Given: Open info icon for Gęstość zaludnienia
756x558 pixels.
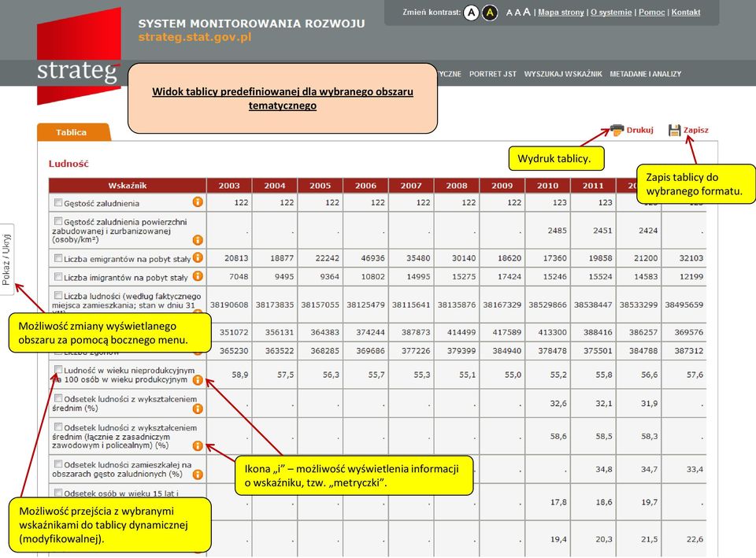Looking at the screenshot, I should [198, 202].
